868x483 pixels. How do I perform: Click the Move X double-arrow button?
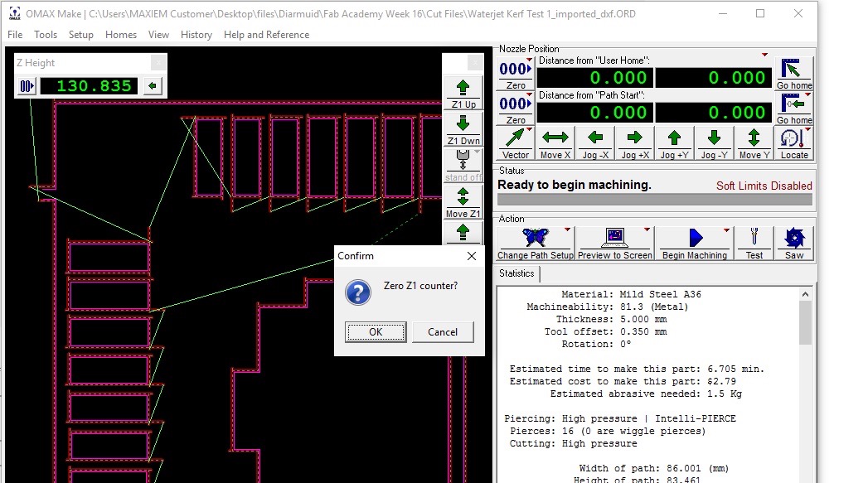[x=555, y=144]
